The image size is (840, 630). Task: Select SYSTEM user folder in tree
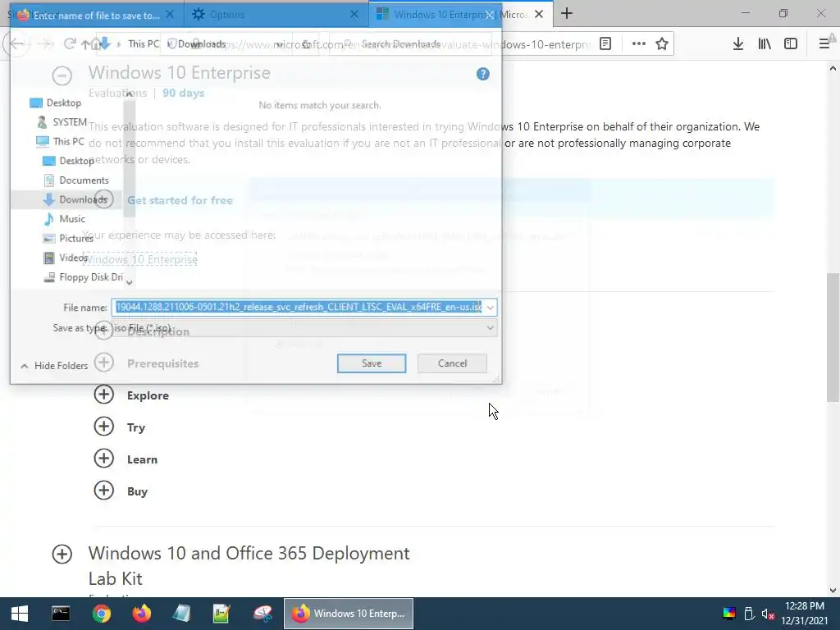pos(62,122)
